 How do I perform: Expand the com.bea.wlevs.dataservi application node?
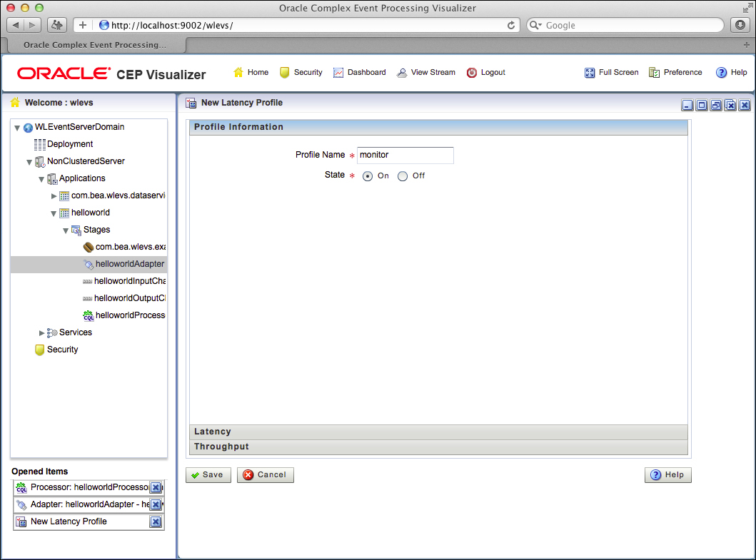tap(54, 196)
